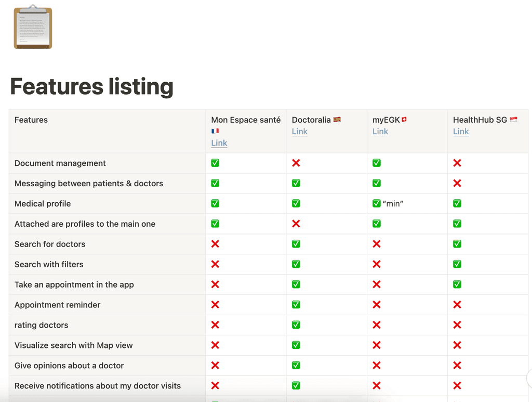532x402 pixels.
Task: Select Take an appointment in the app cell
Action: 107,284
